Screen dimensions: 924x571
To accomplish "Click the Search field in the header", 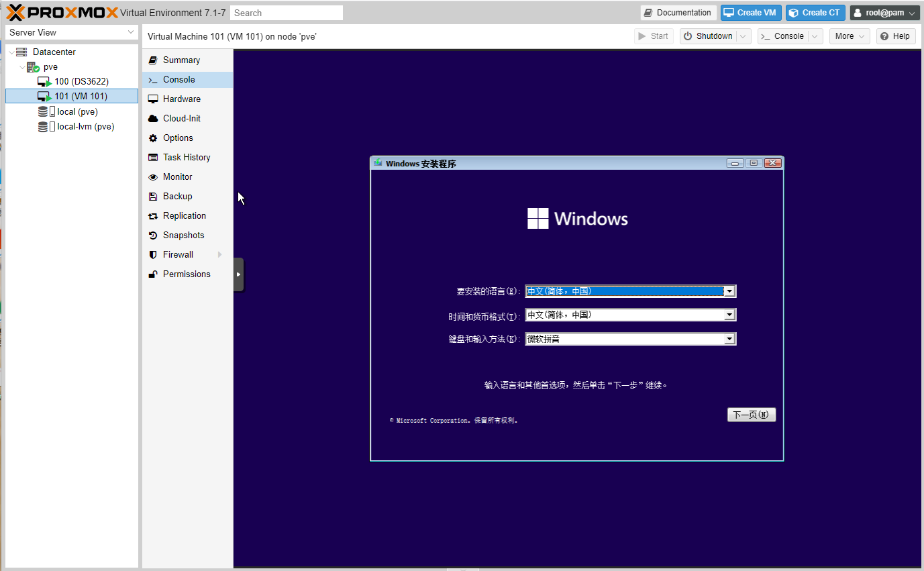I will pos(287,13).
